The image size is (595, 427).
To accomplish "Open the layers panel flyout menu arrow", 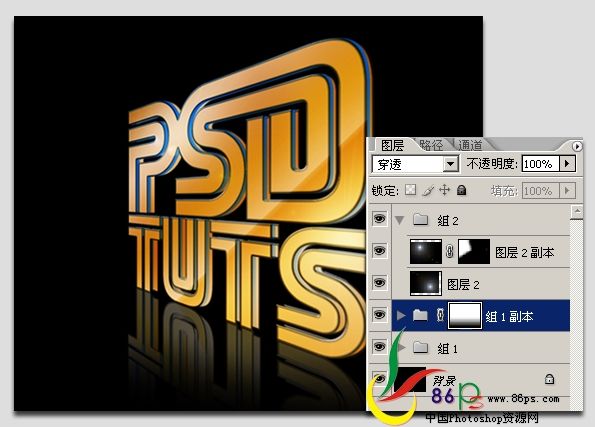I will [x=577, y=146].
